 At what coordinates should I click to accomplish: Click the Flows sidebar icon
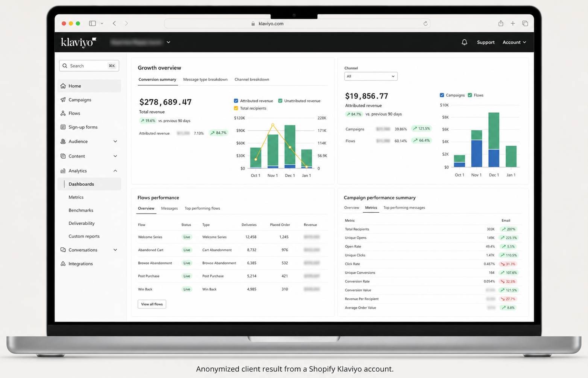pos(63,113)
